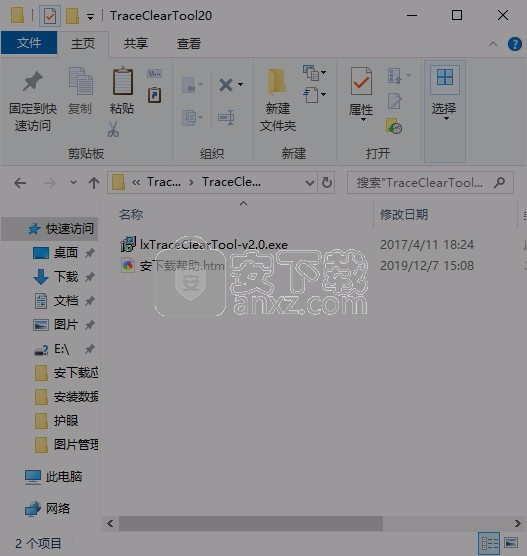
Task: Open 安装数据 folder in sidebar
Action: (76, 397)
